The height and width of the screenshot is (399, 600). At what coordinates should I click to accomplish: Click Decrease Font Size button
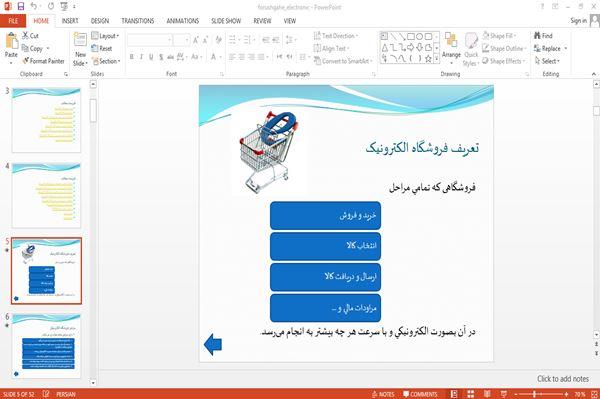click(205, 40)
